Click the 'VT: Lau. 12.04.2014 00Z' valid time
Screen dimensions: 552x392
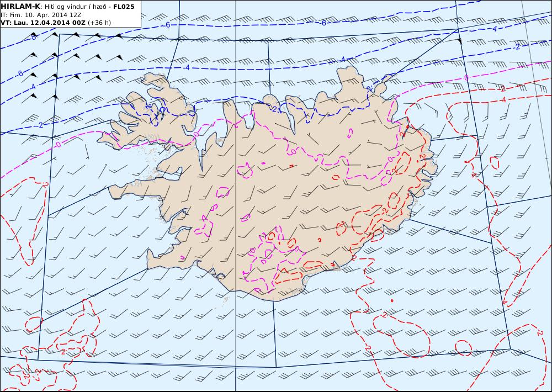tap(43, 23)
